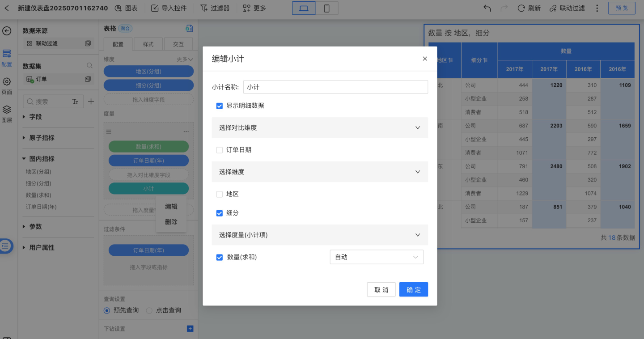Click the undo arrow icon
Viewport: 644px width, 339px height.
click(x=487, y=8)
